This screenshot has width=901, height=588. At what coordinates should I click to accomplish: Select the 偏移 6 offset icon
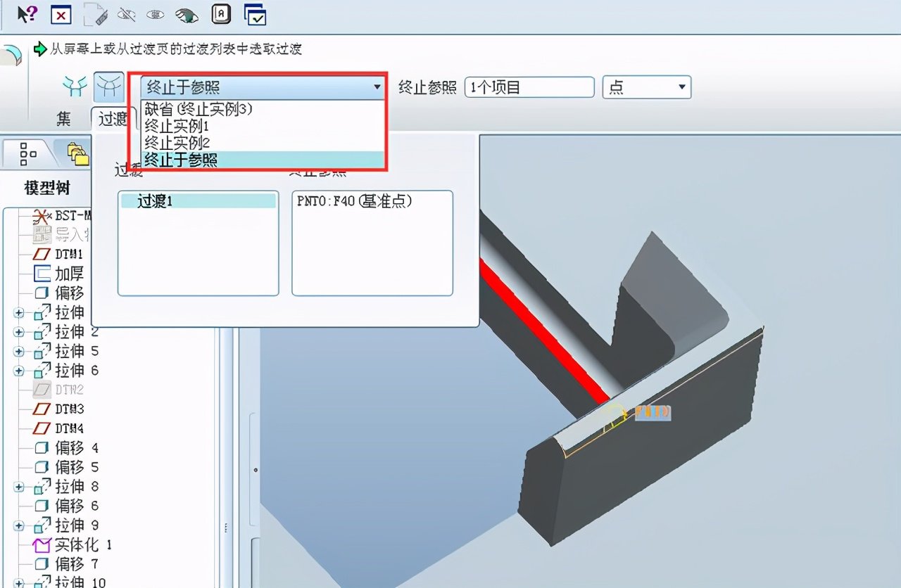pos(42,506)
